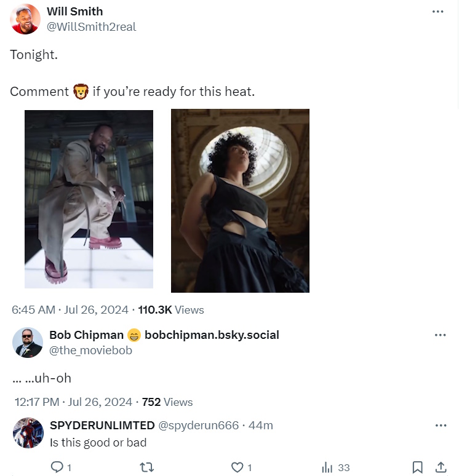Click Bob Chipman's 12:17 PM timestamp
The image size is (459, 476).
pos(73,402)
